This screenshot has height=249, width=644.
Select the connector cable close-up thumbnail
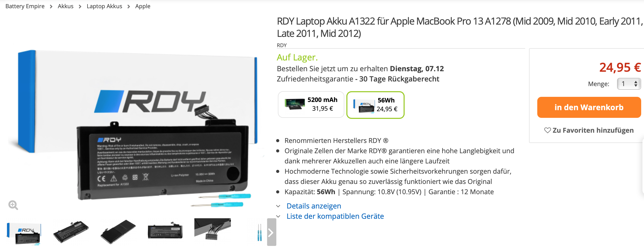click(x=212, y=229)
